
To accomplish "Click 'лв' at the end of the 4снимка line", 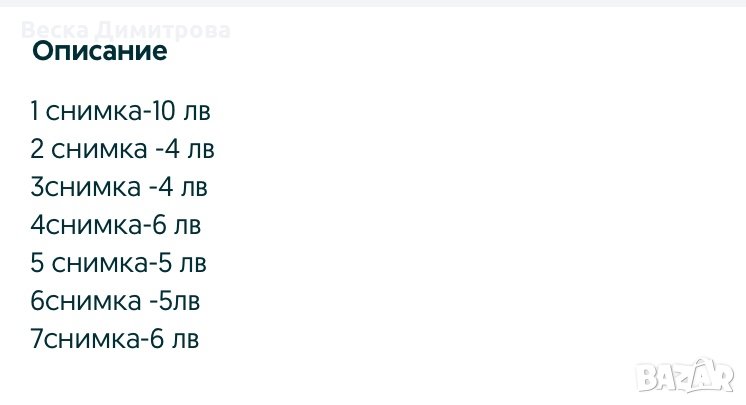I will 187,225.
